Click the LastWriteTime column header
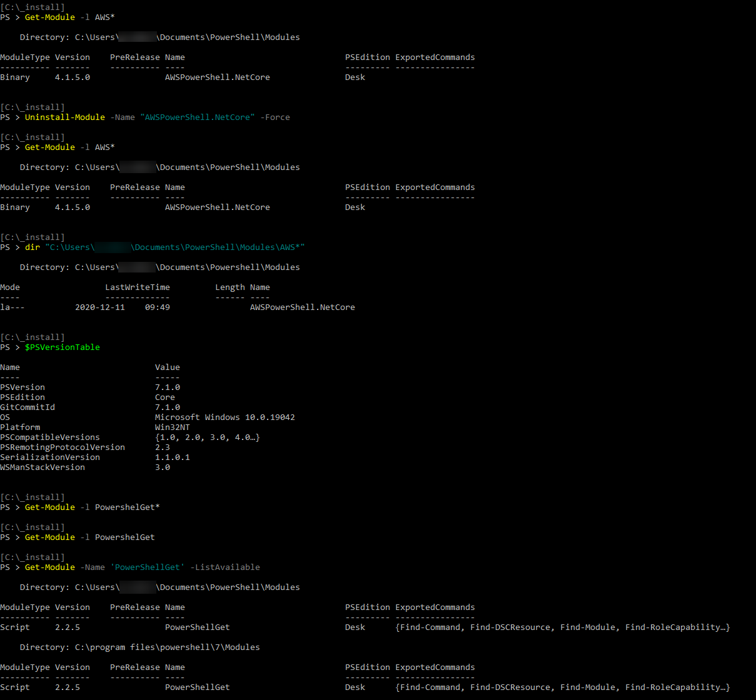756x700 pixels. [x=138, y=287]
